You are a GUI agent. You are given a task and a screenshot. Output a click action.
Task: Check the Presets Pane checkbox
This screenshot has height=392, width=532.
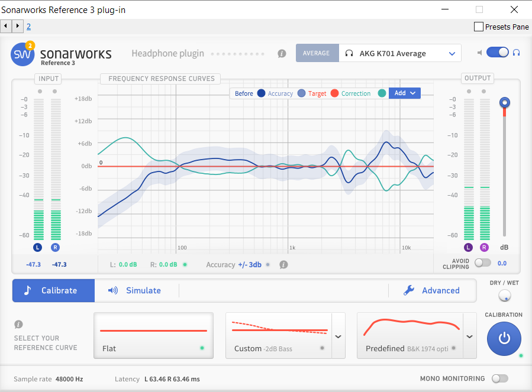click(x=478, y=27)
